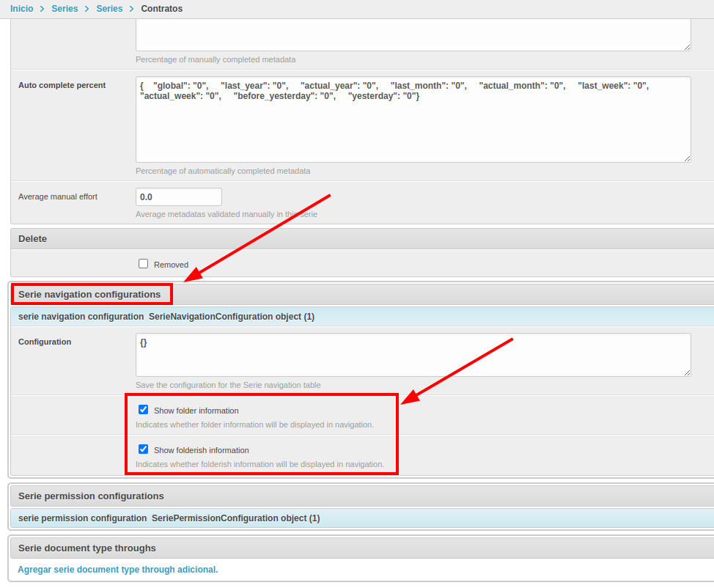Expand Serie navigation configurations header
The image size is (714, 588).
(89, 295)
